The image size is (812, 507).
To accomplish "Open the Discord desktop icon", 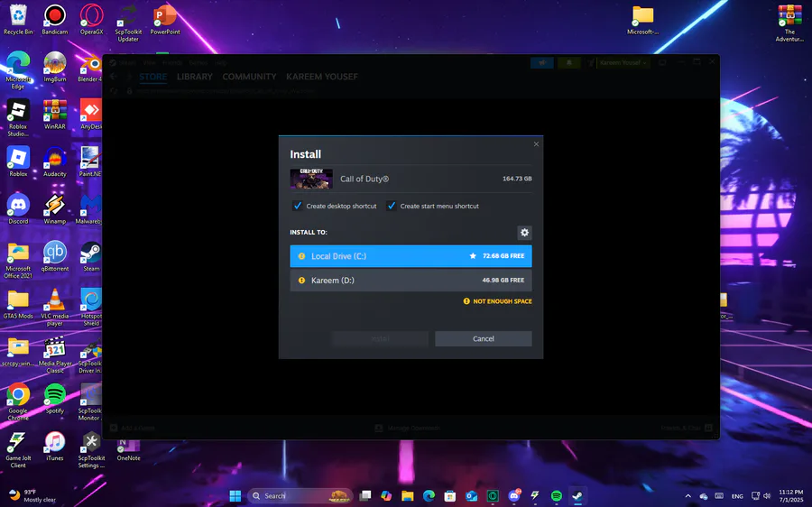I will pos(18,209).
